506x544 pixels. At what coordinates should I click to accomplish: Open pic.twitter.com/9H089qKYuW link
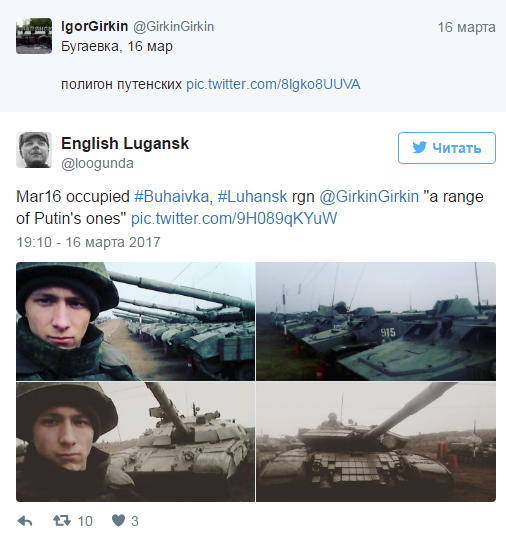234,219
